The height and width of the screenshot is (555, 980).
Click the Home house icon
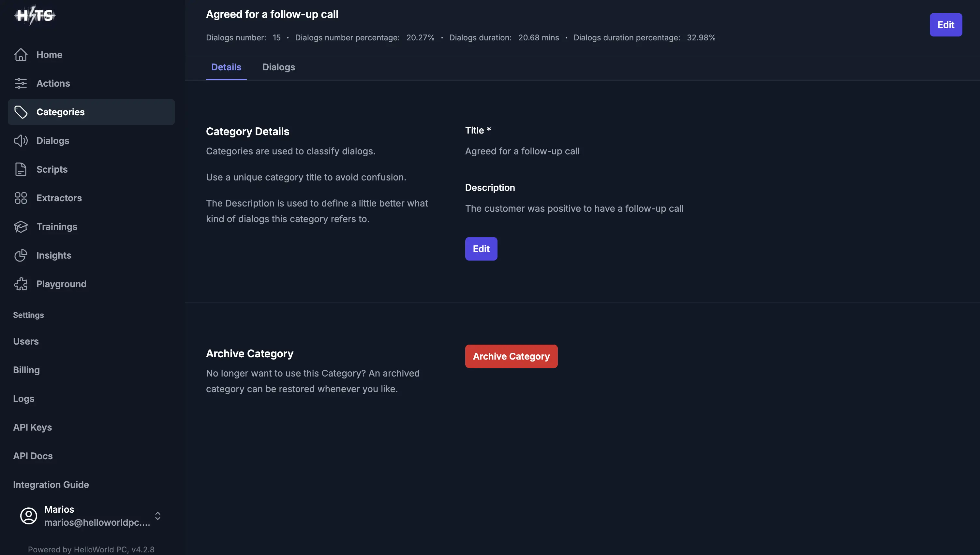pos(21,55)
